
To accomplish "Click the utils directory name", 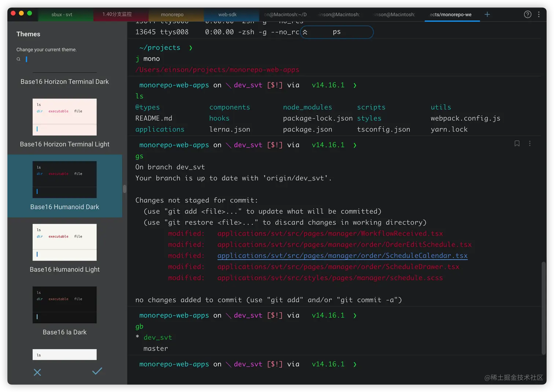I will coord(441,107).
